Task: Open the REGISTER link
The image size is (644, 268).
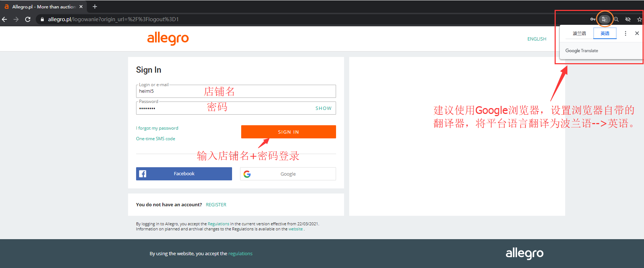Action: tap(216, 205)
